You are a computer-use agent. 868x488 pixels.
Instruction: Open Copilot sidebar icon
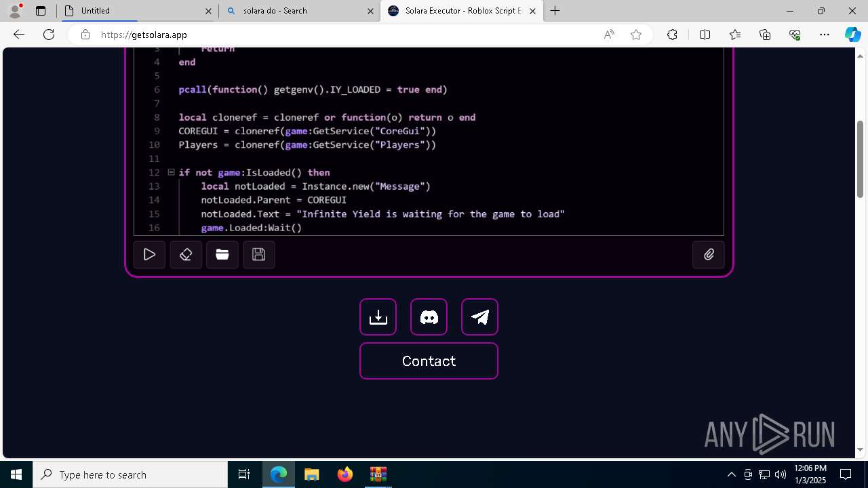click(852, 35)
